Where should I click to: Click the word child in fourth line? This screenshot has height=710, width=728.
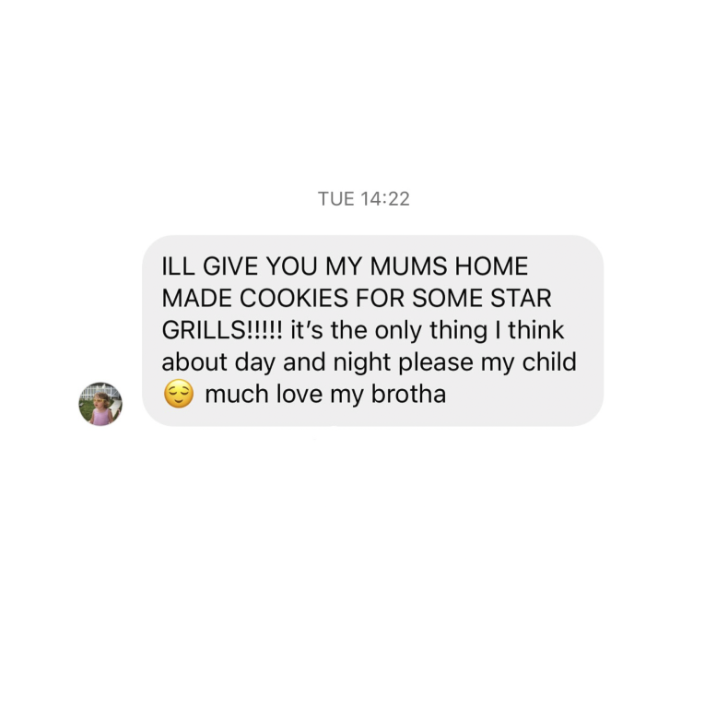[549, 361]
